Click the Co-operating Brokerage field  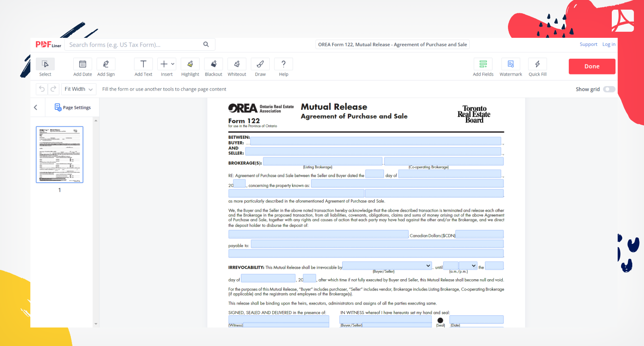coord(444,161)
